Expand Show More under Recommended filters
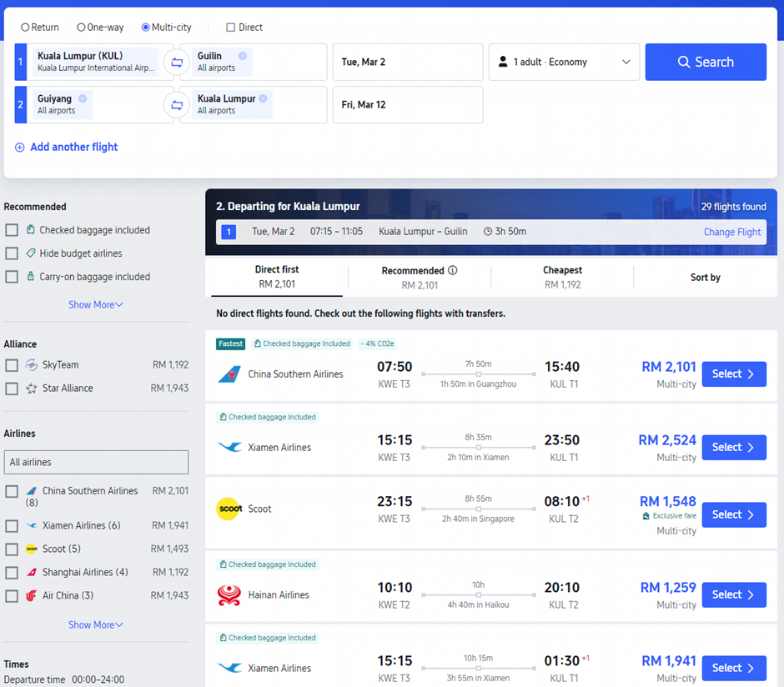 pos(96,305)
